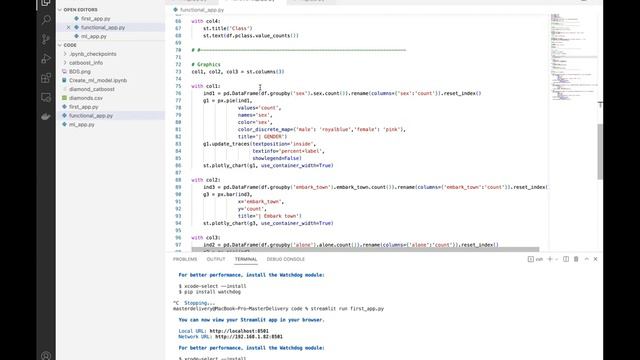Open the Source Control view

(46, 39)
